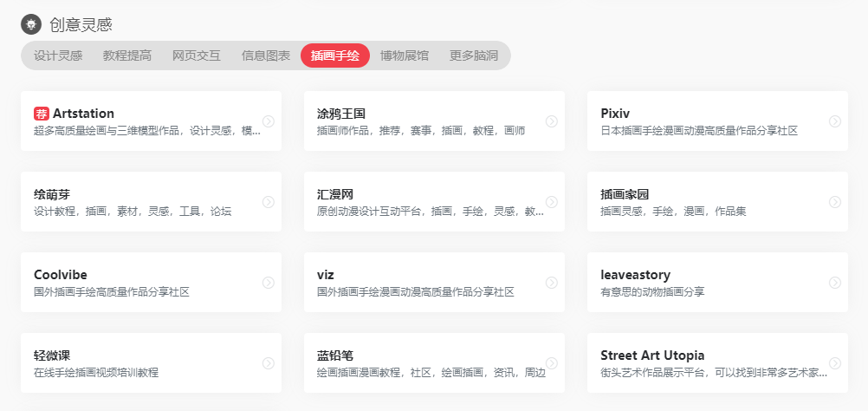Click description 在线手绘插画视频培训教程
This screenshot has height=411, width=868.
(x=96, y=373)
